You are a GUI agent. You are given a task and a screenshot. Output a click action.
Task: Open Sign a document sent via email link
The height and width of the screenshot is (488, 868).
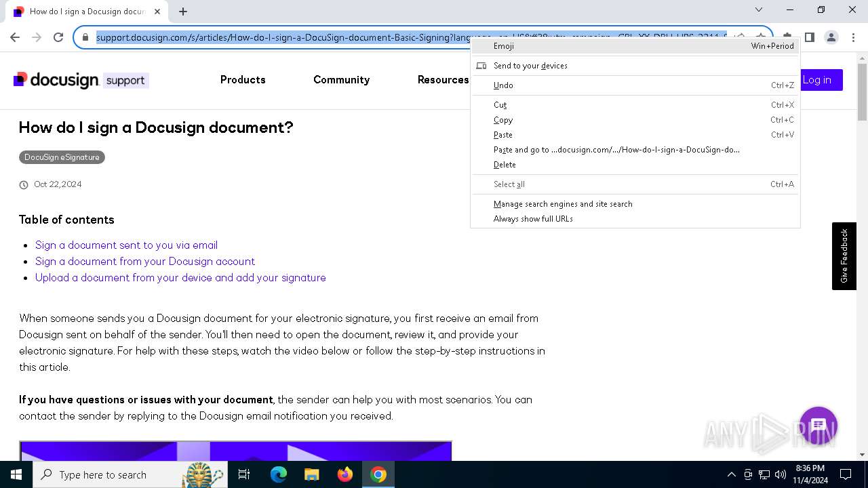126,245
